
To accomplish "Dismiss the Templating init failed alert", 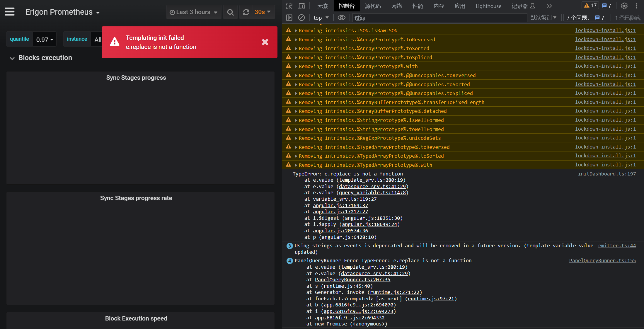I will point(265,42).
